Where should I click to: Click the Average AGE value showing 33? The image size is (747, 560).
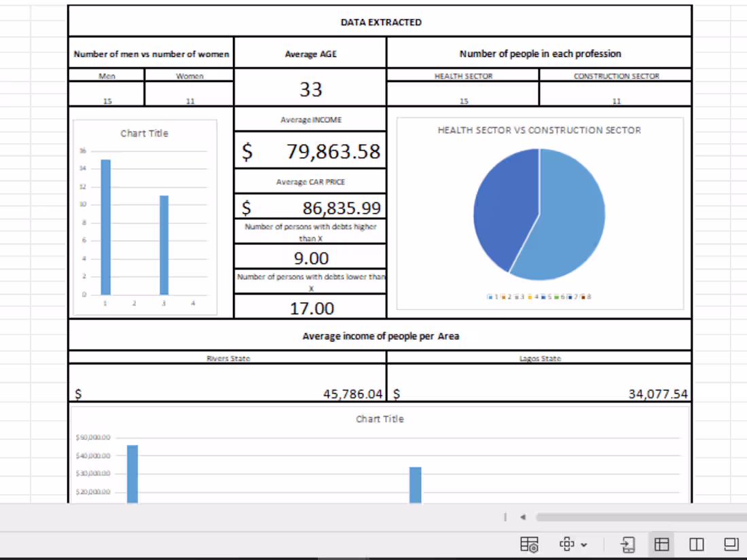(310, 89)
